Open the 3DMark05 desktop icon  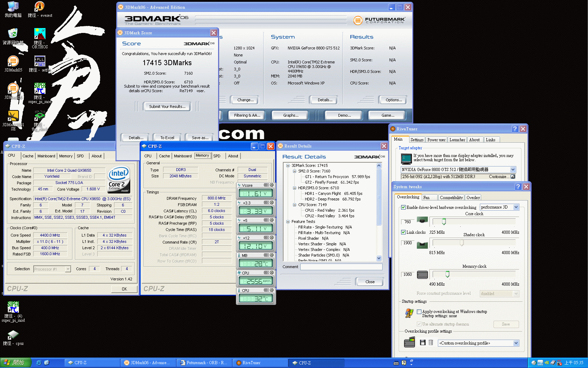coord(13,64)
